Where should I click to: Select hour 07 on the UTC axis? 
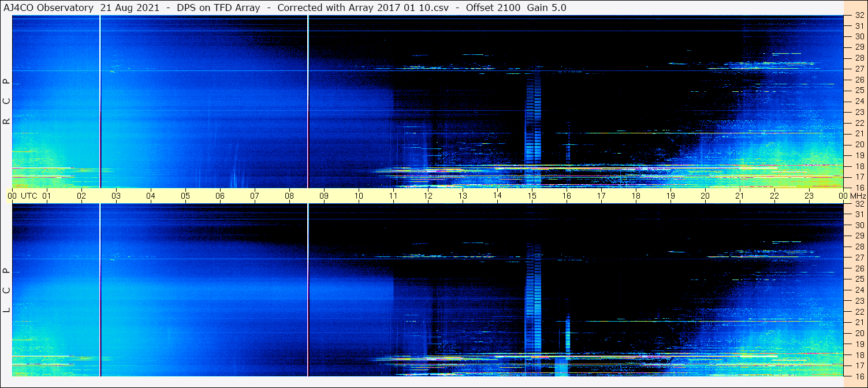point(255,196)
